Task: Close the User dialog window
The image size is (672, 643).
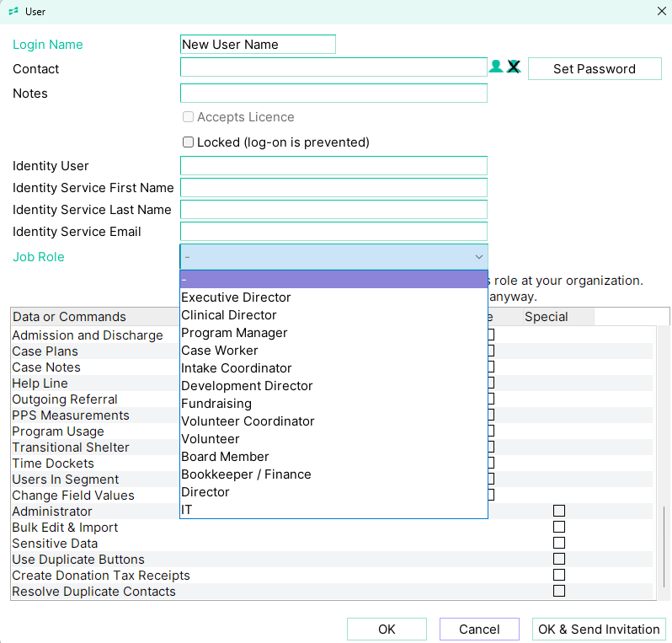Action: point(660,12)
